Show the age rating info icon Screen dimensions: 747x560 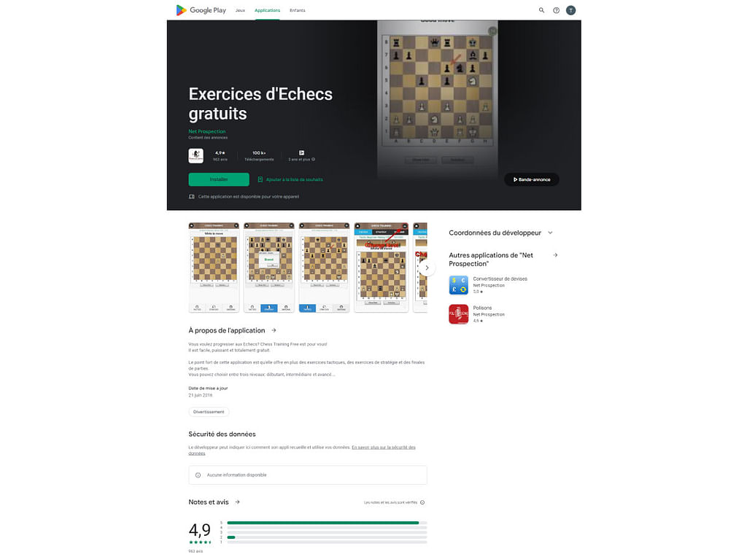tap(313, 160)
